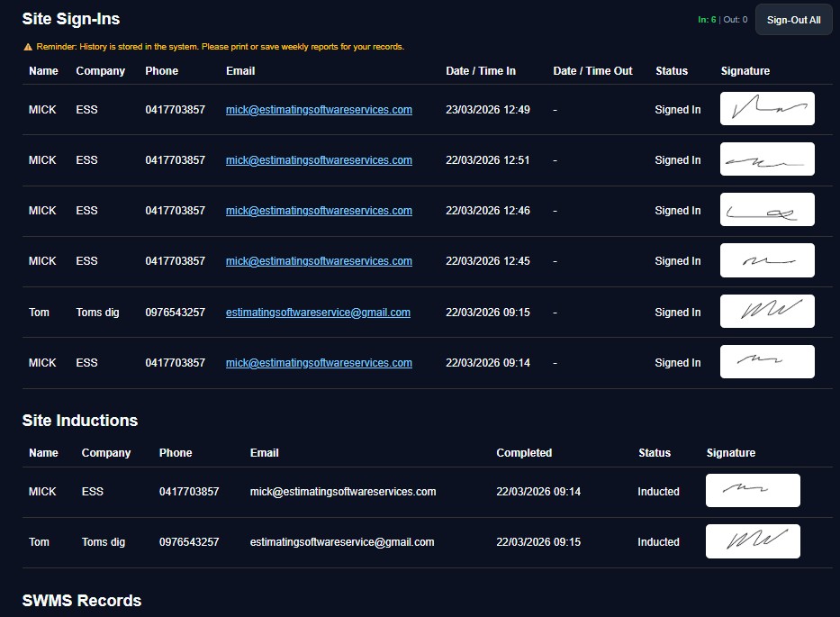Click Tom's signature in the Site Inductions table

753,541
